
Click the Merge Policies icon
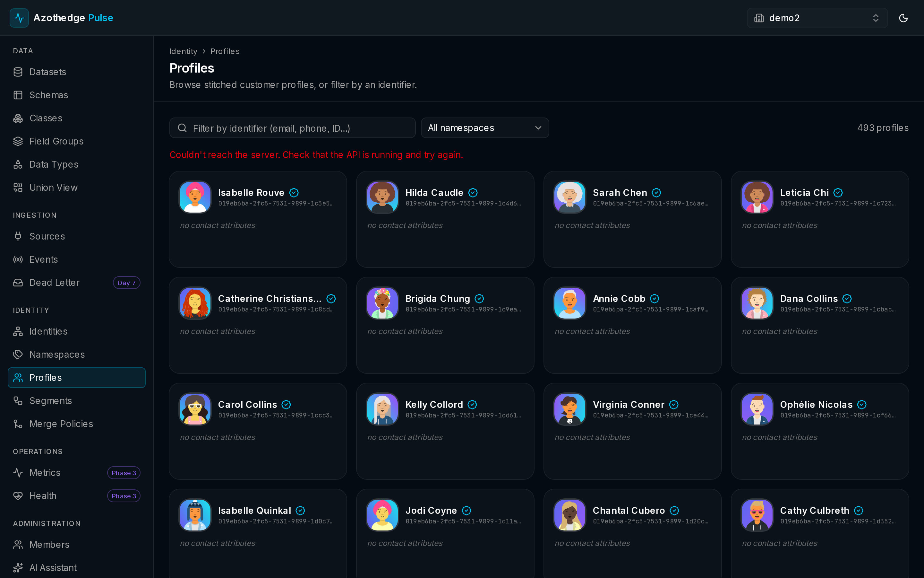point(18,424)
